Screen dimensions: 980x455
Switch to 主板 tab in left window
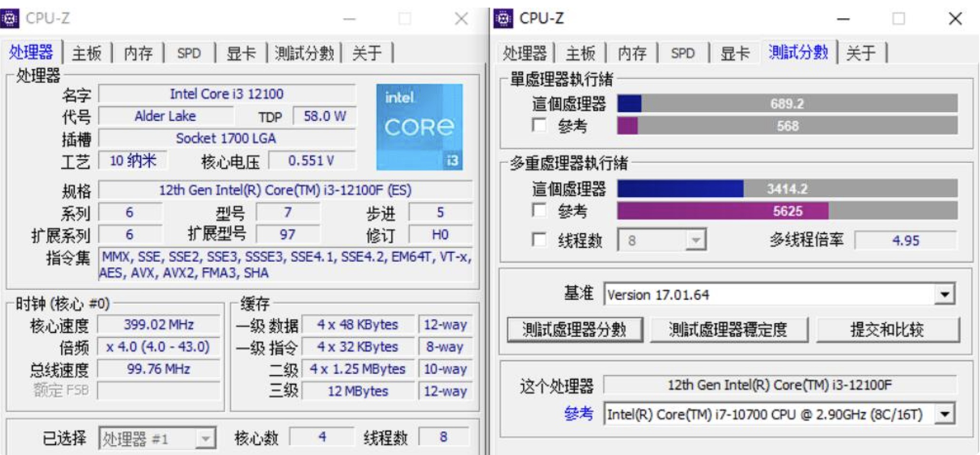[x=87, y=53]
